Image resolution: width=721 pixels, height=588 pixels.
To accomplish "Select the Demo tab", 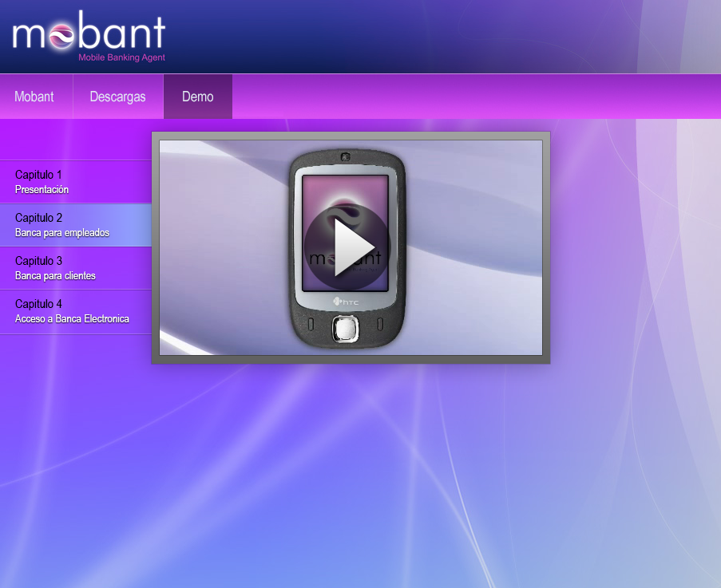I will (197, 97).
